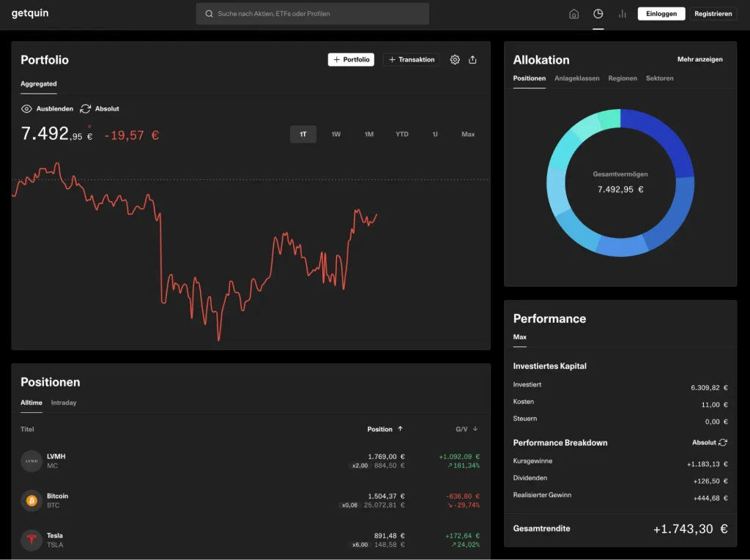The image size is (750, 560).
Task: Click the Tesla logo icon
Action: (31, 540)
